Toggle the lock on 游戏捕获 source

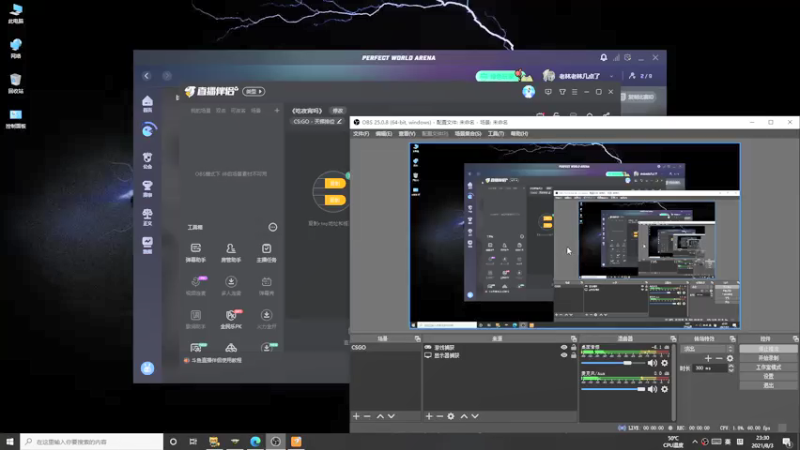tap(573, 347)
